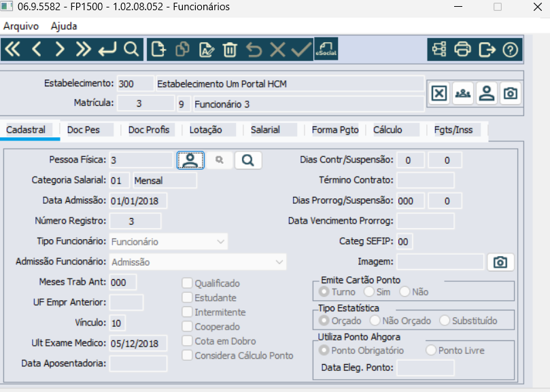The width and height of the screenshot is (550, 392).
Task: Select Não Orçado radio option
Action: click(x=375, y=320)
